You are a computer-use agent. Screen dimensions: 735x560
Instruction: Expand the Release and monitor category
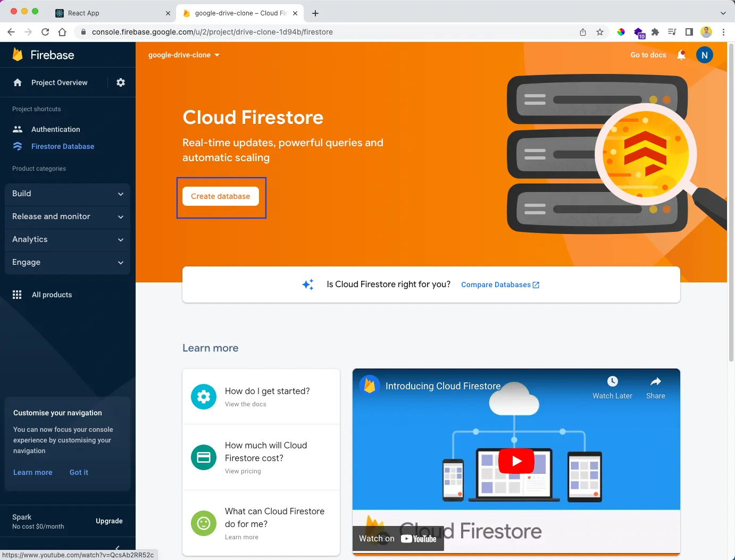click(68, 216)
